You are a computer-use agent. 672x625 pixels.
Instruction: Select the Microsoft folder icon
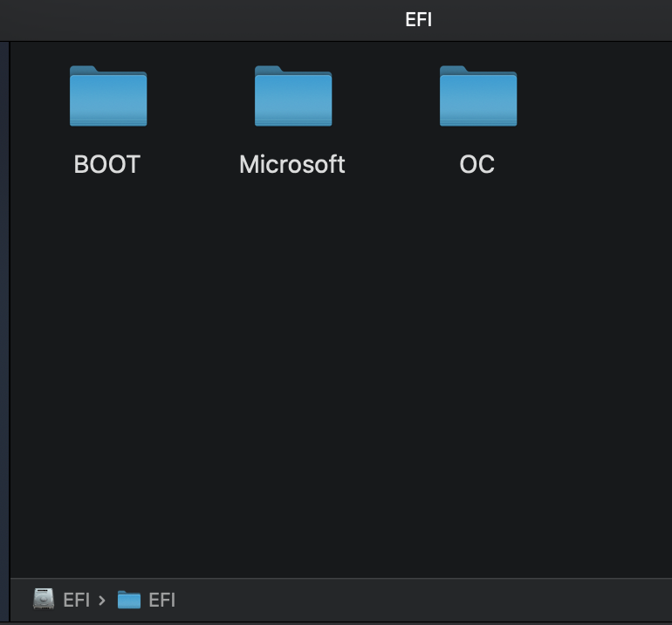coord(293,96)
